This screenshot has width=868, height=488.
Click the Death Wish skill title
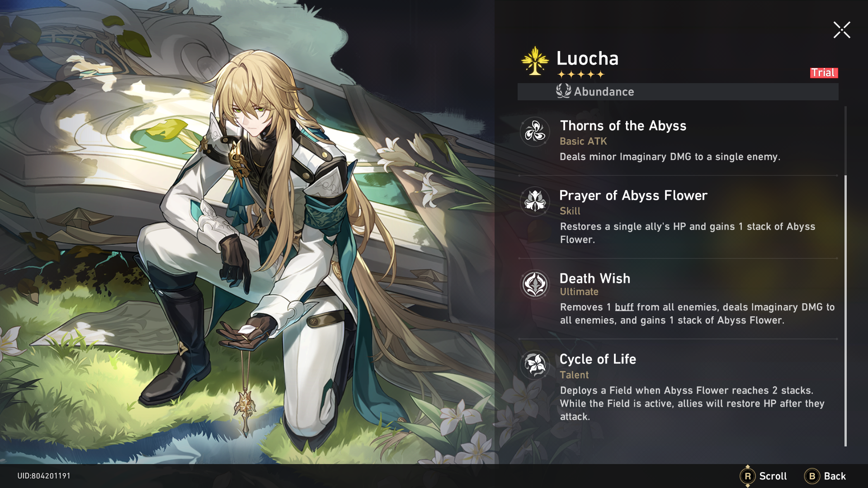595,278
